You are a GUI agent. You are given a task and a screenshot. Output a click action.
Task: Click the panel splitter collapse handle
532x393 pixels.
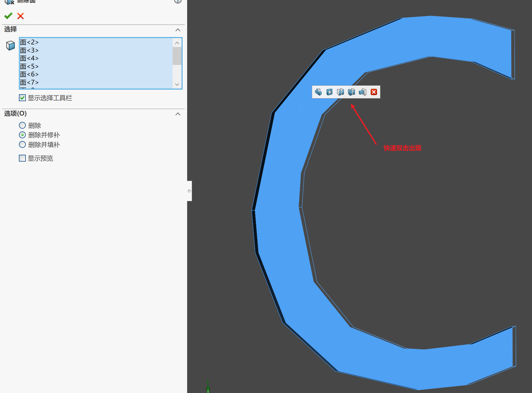point(189,191)
